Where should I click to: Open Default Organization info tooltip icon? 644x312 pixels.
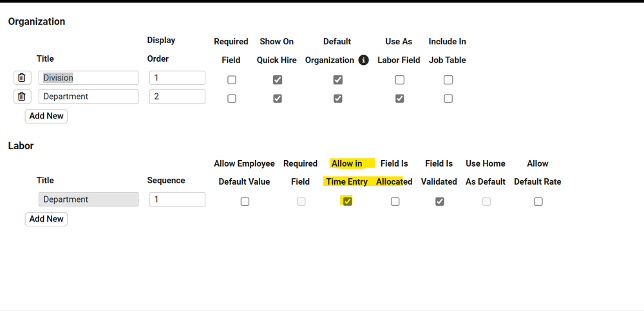(x=363, y=60)
